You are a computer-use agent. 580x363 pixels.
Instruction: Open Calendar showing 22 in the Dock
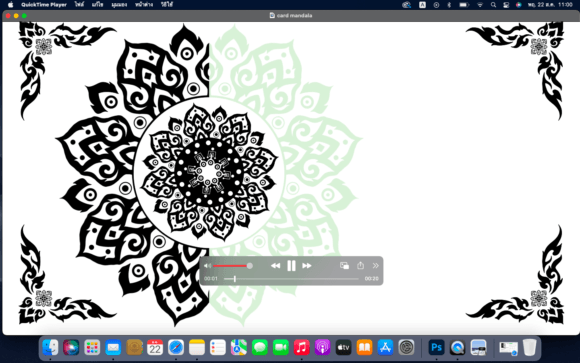pos(155,347)
